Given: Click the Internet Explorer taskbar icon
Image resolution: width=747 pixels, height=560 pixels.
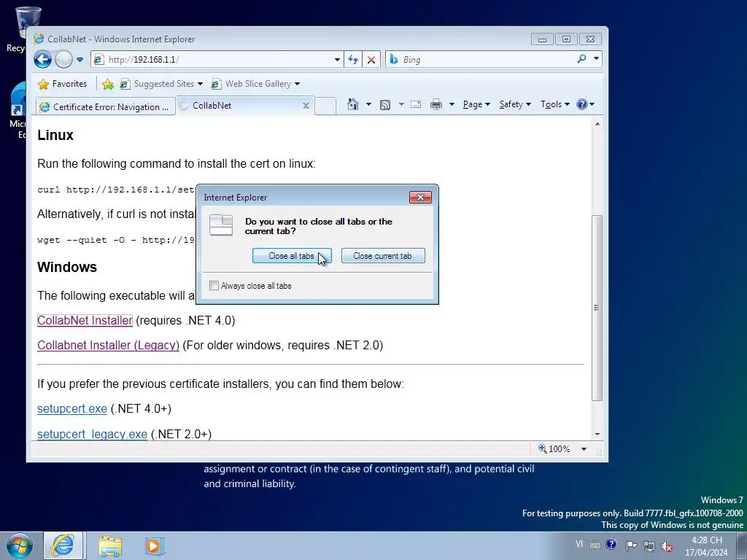Looking at the screenshot, I should point(63,545).
